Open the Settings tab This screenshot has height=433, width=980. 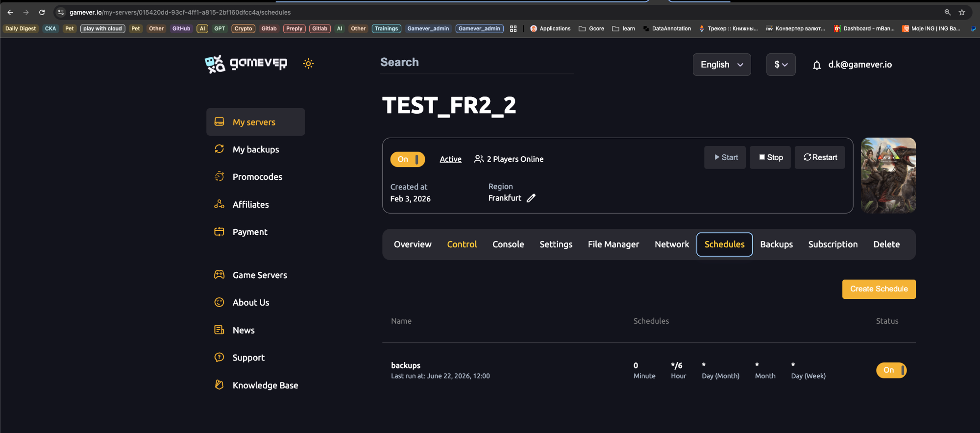click(x=556, y=244)
